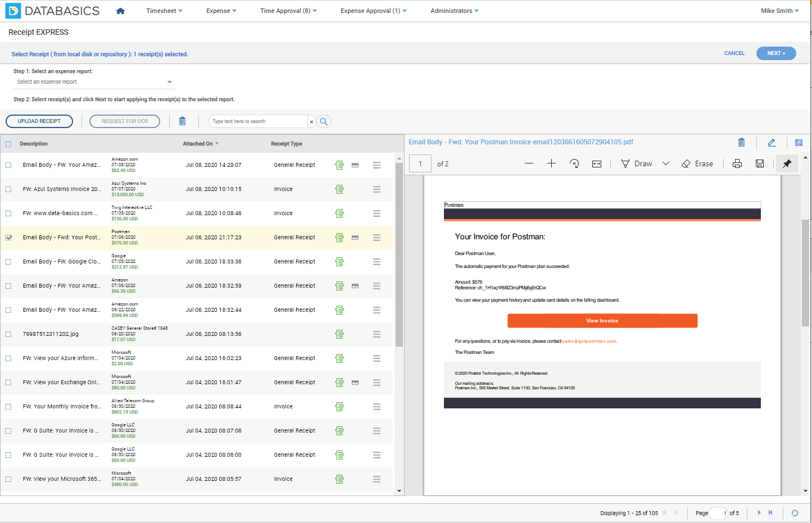Open Mike Smith user menu

pyautogui.click(x=780, y=11)
